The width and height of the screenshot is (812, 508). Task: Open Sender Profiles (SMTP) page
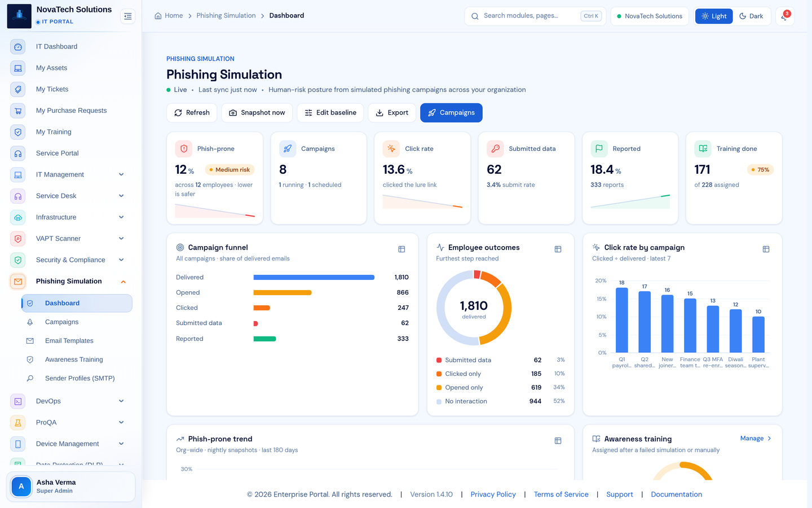click(77, 378)
